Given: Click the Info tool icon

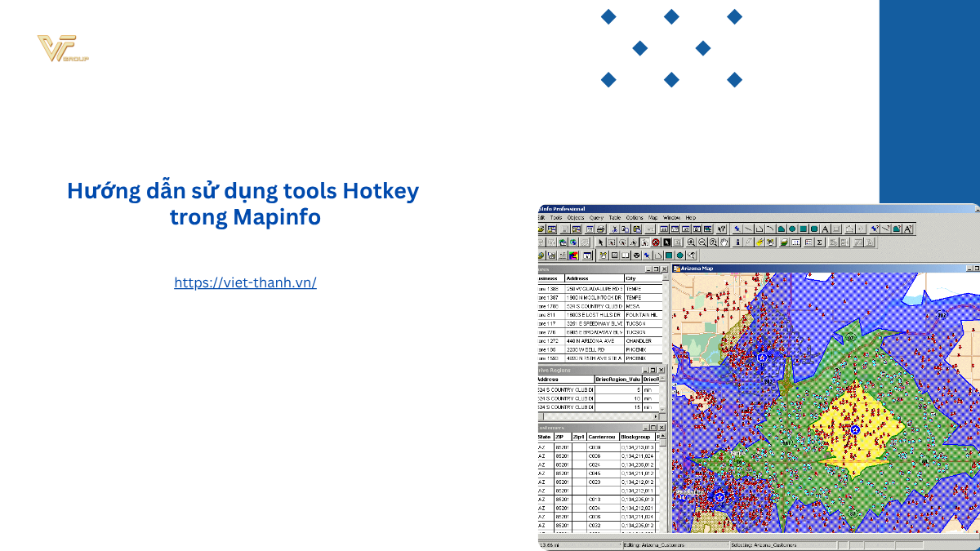Looking at the screenshot, I should pyautogui.click(x=737, y=242).
